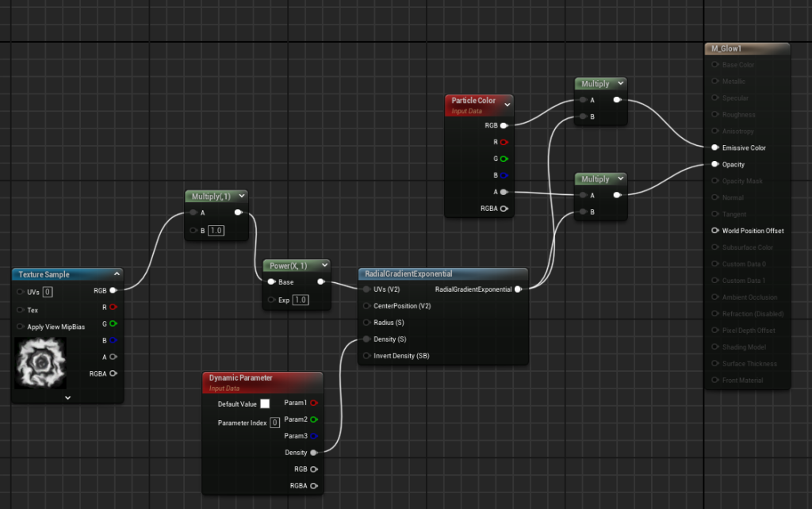Click the red R pin on Texture Sample

[113, 307]
